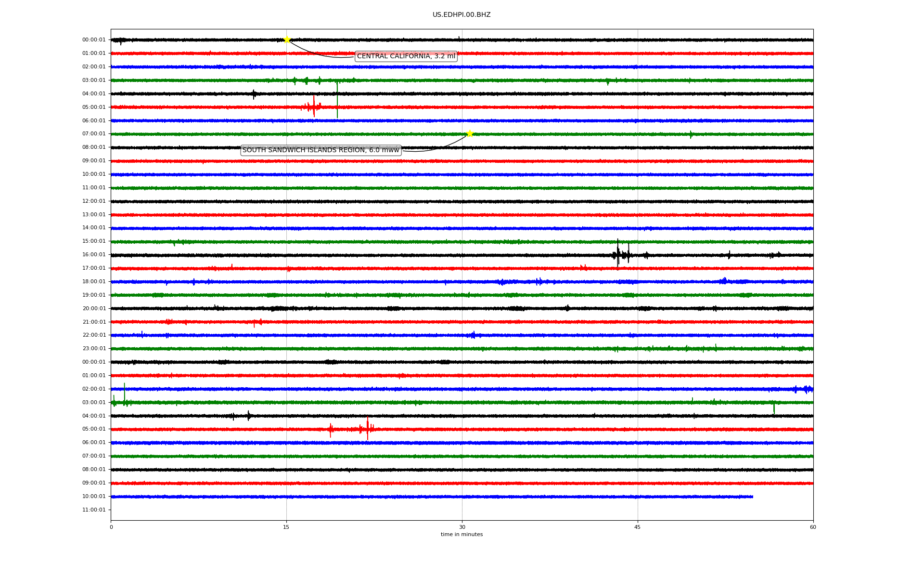Viewport: 924px width, 578px height.
Task: Click the yellow star on Central California event
Action: click(x=287, y=39)
